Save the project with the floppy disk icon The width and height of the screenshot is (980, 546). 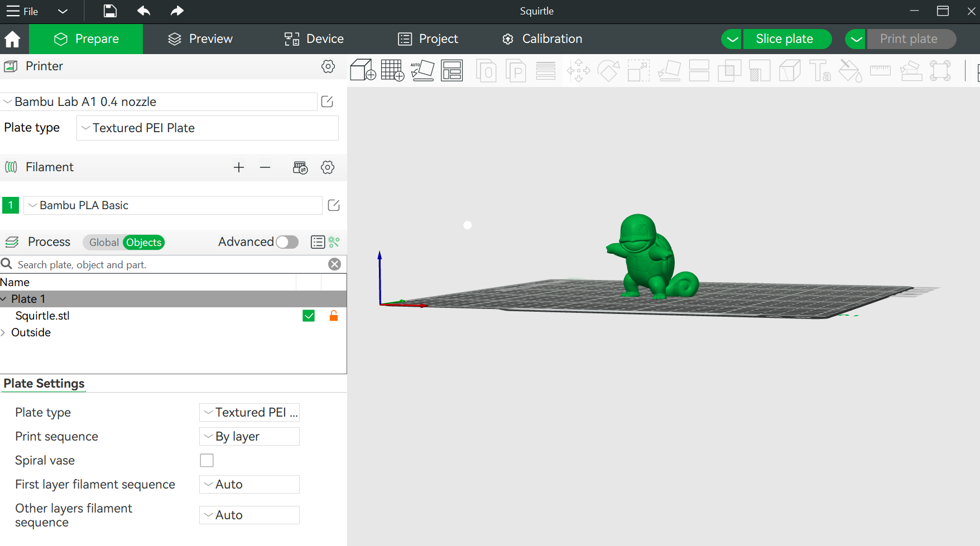110,11
